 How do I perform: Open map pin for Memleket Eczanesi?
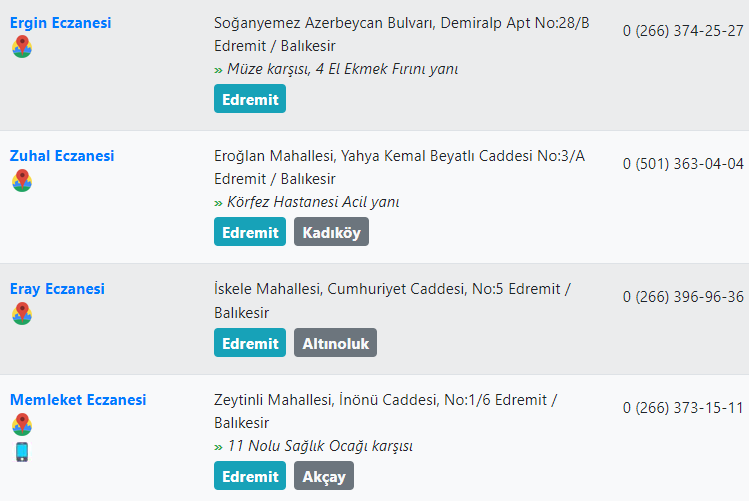pyautogui.click(x=22, y=424)
